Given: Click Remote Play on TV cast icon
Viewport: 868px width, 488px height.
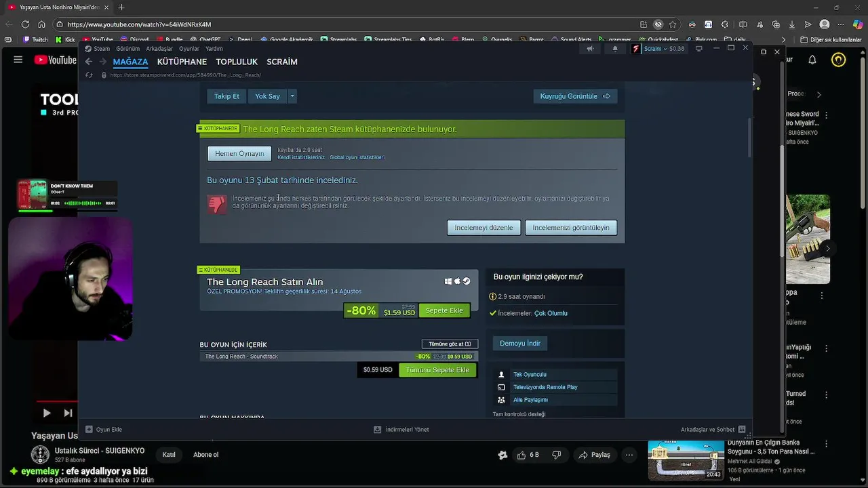Looking at the screenshot, I should tap(502, 387).
